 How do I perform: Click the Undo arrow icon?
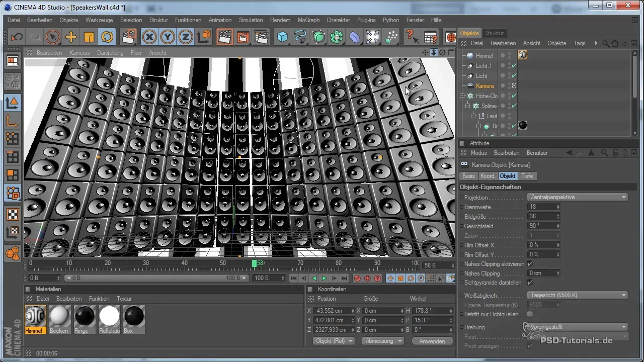[17, 37]
